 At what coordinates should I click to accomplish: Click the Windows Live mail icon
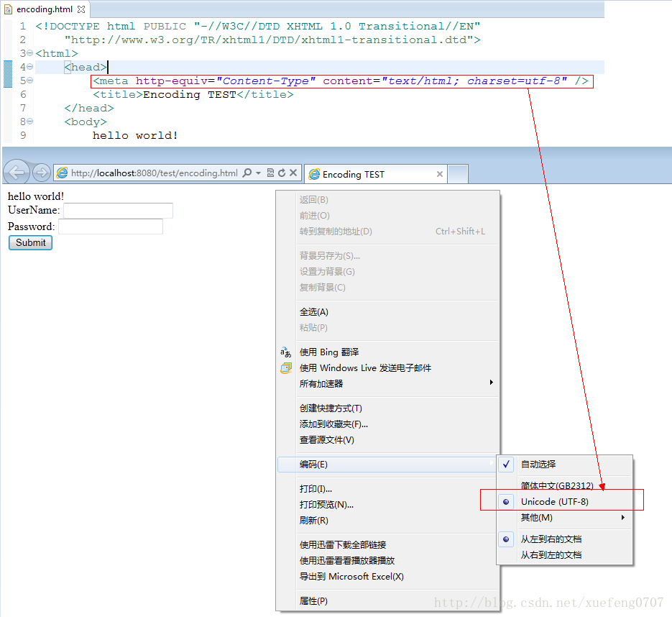(x=286, y=368)
